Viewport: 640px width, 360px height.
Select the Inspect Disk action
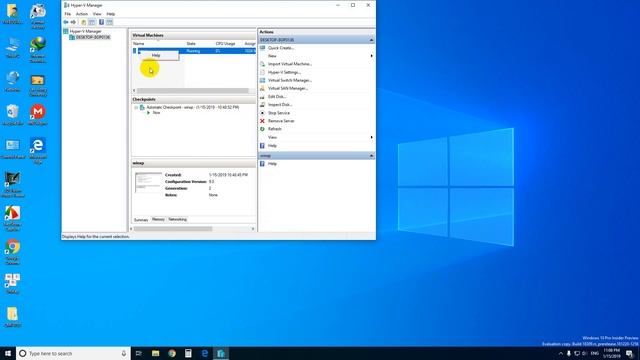280,104
